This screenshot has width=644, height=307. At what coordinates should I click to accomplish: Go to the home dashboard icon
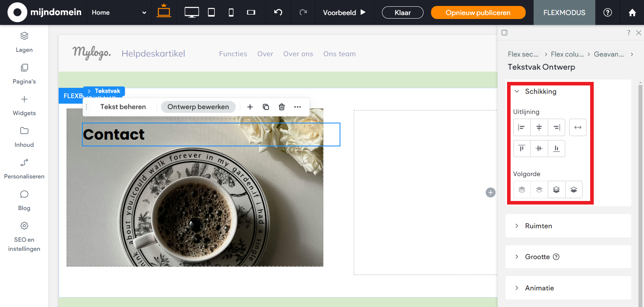(632, 13)
